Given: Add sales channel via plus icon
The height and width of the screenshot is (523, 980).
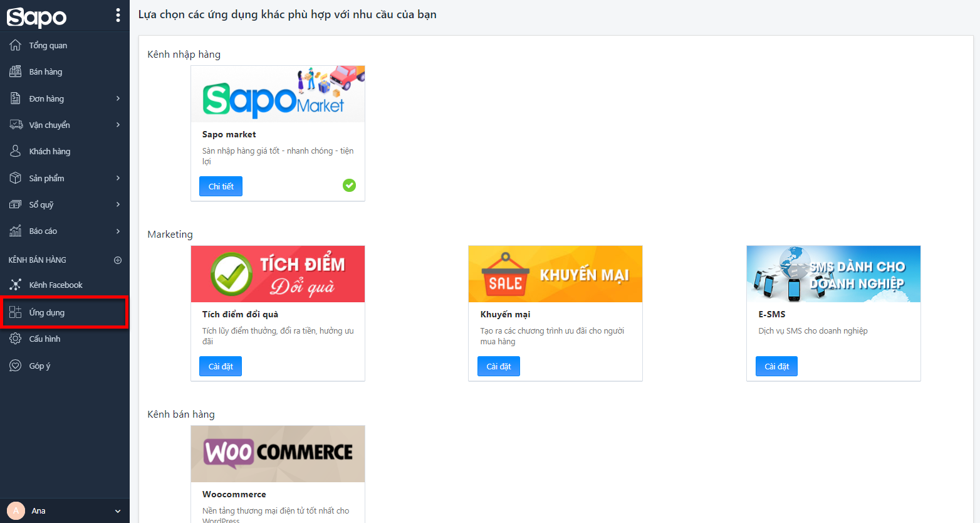Looking at the screenshot, I should coord(118,260).
